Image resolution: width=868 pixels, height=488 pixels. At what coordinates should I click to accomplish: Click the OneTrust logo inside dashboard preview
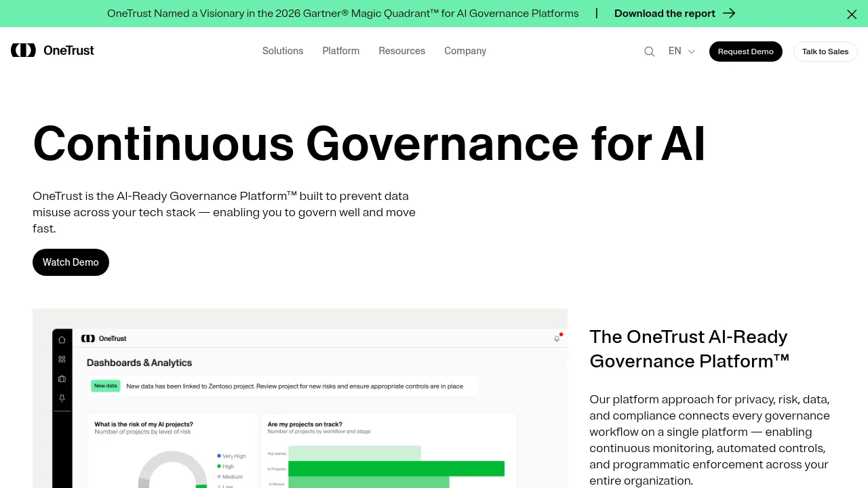coord(104,338)
